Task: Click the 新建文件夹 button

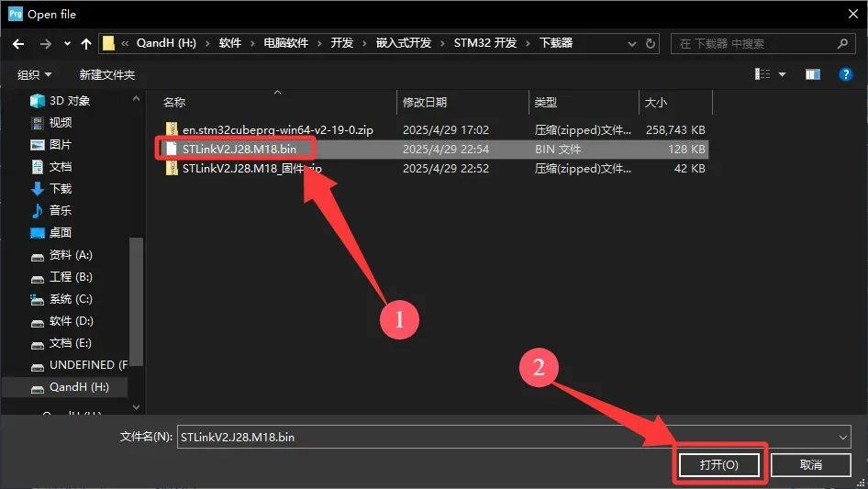Action: 106,74
